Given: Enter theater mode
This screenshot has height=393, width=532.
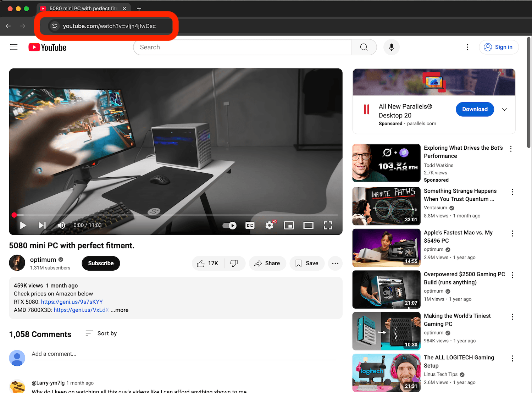Looking at the screenshot, I should point(308,225).
